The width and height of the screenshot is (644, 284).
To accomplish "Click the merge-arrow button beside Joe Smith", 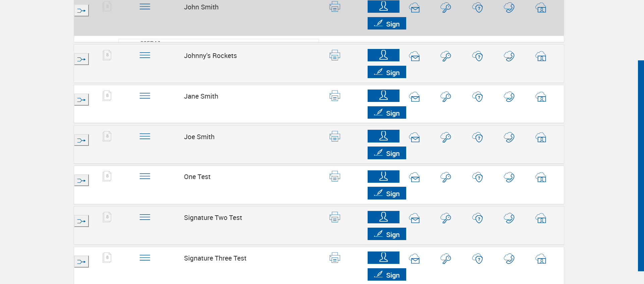I will (82, 140).
